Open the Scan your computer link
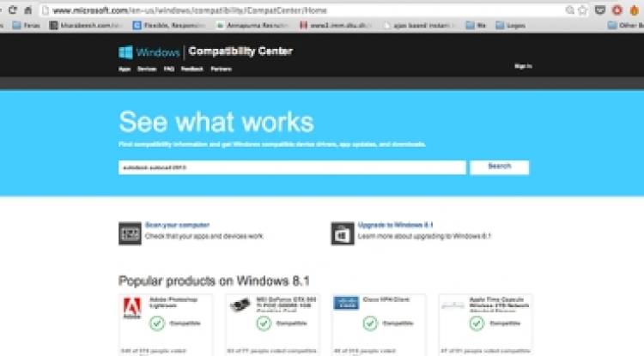The height and width of the screenshot is (356, 644). pos(178,225)
